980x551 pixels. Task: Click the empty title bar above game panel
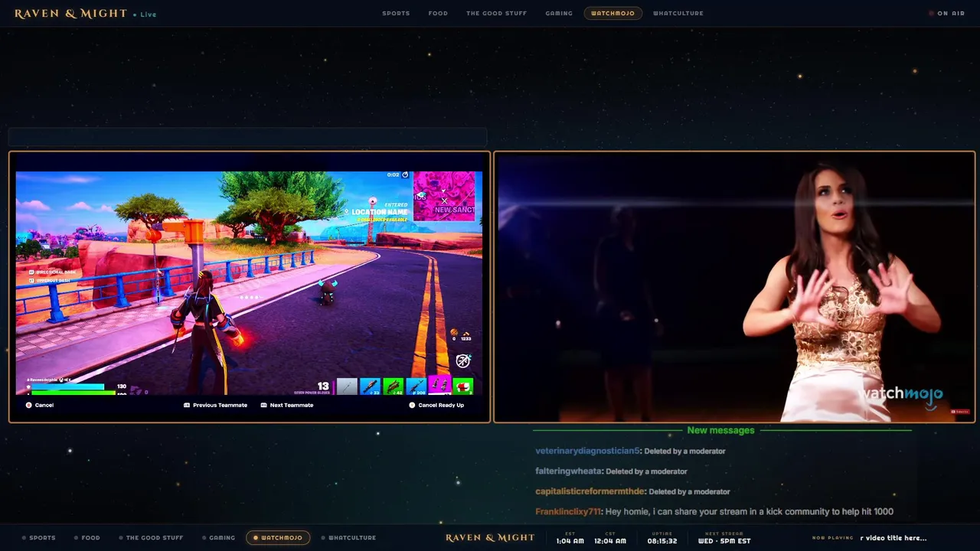pos(247,137)
